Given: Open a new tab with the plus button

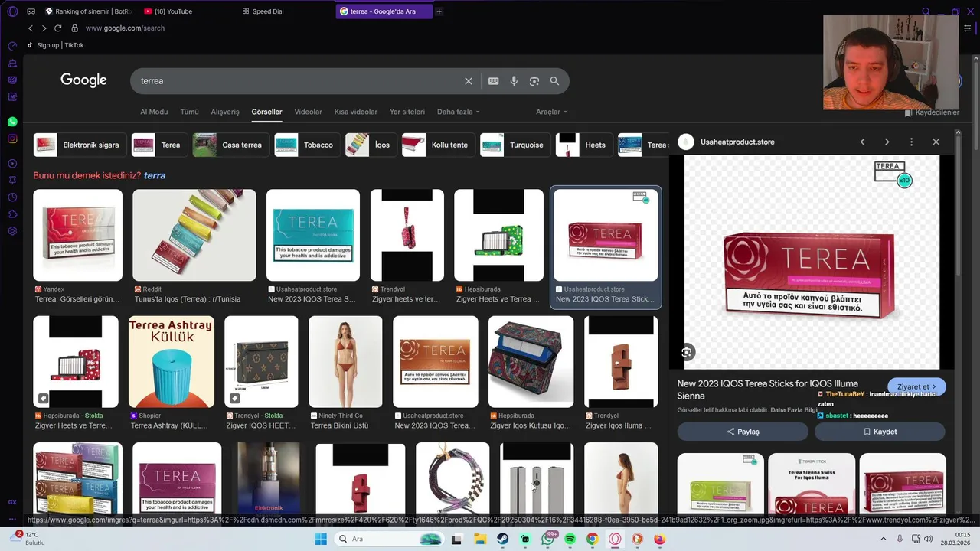Looking at the screenshot, I should click(439, 11).
